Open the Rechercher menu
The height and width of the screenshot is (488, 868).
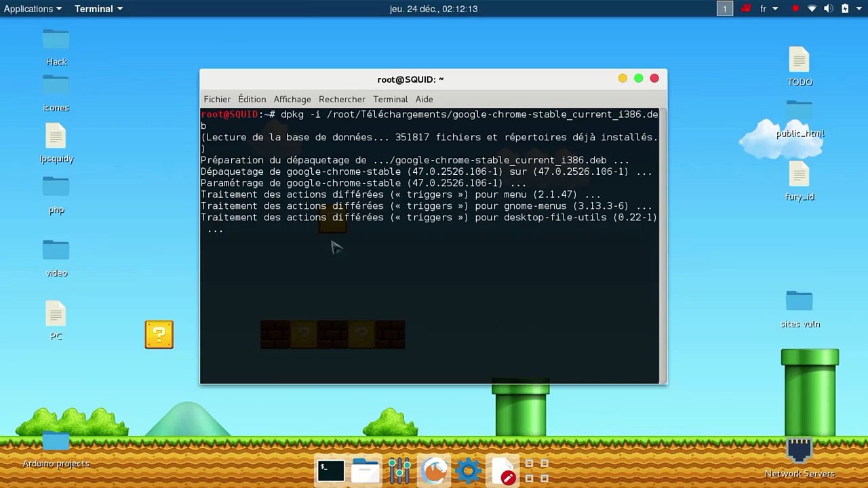pyautogui.click(x=342, y=99)
